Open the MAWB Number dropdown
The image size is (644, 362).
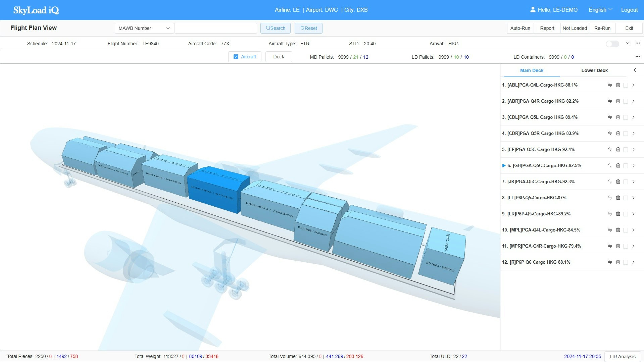click(144, 28)
